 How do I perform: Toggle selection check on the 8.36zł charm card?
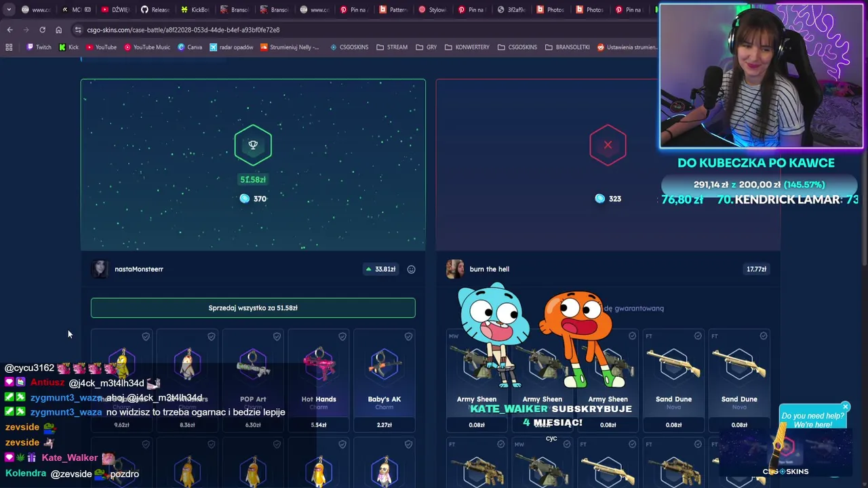pos(212,336)
